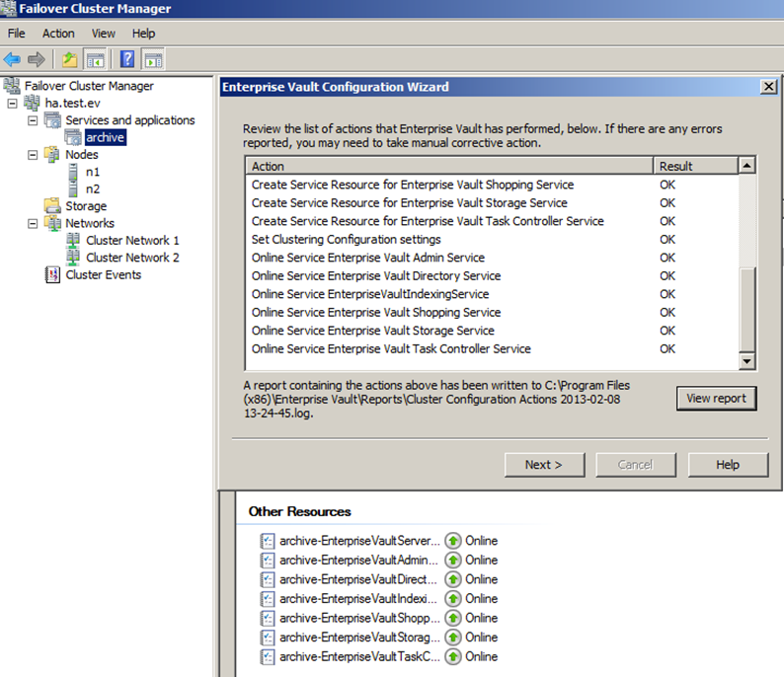784x677 pixels.
Task: Click the Failover Cluster Manager root icon
Action: pos(12,86)
